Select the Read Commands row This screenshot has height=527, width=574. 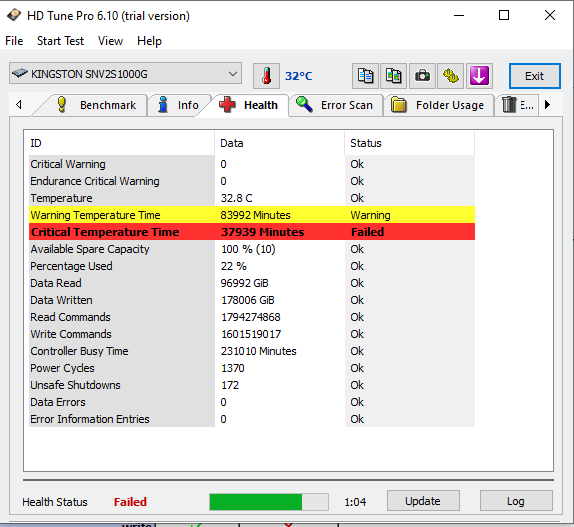pos(252,317)
